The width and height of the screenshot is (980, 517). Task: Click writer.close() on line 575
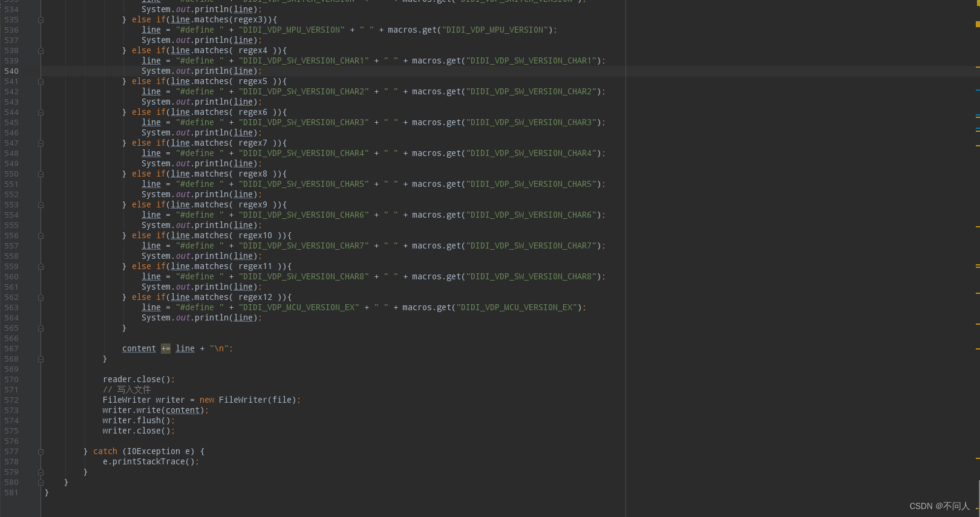coord(137,431)
